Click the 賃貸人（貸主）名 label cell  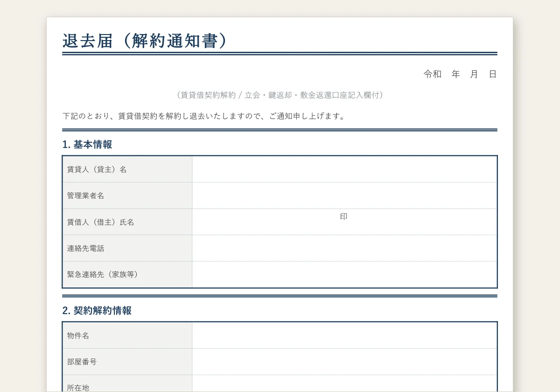(127, 169)
